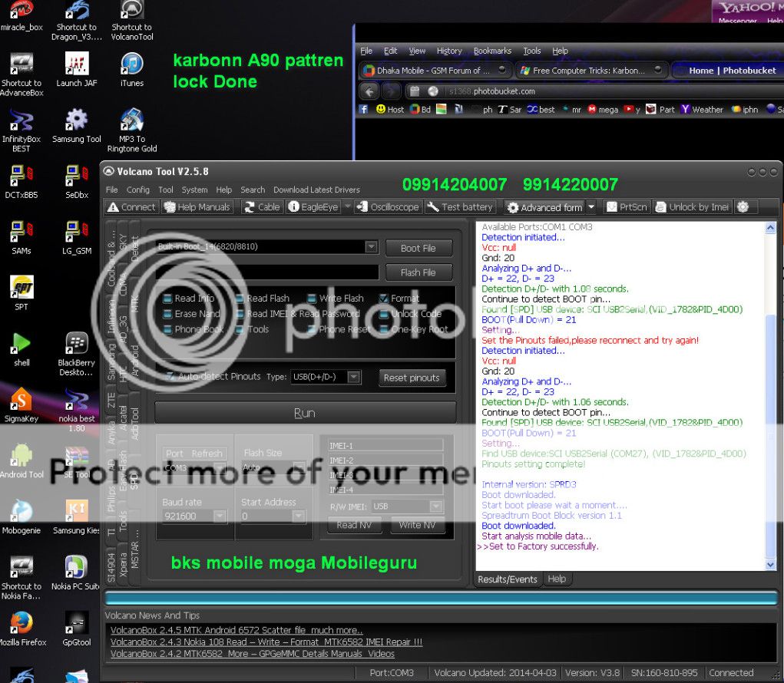Open the Config menu in Volcano Tool
Viewport: 784px width, 683px height.
[x=138, y=190]
